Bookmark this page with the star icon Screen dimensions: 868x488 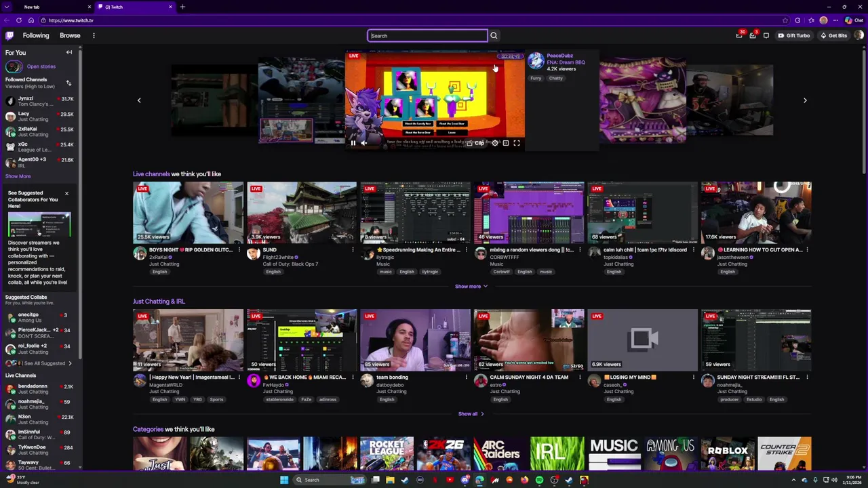click(785, 20)
